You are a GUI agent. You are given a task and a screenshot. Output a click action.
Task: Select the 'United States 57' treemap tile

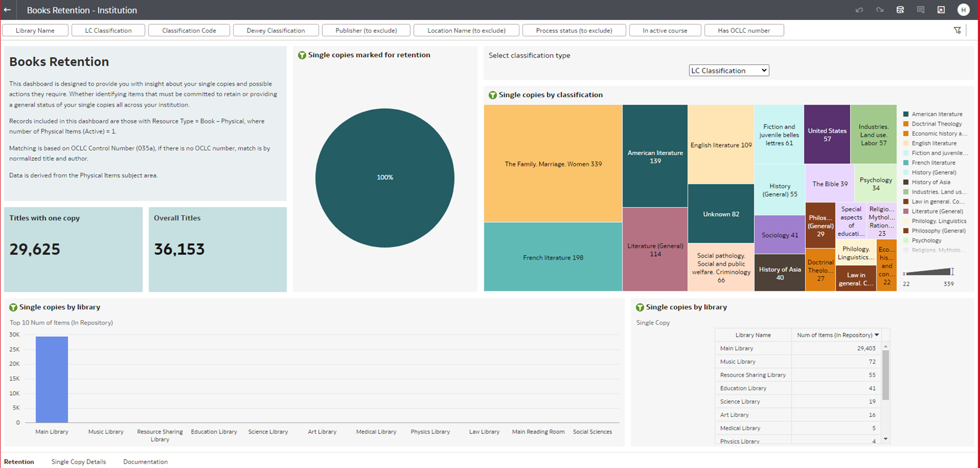827,135
